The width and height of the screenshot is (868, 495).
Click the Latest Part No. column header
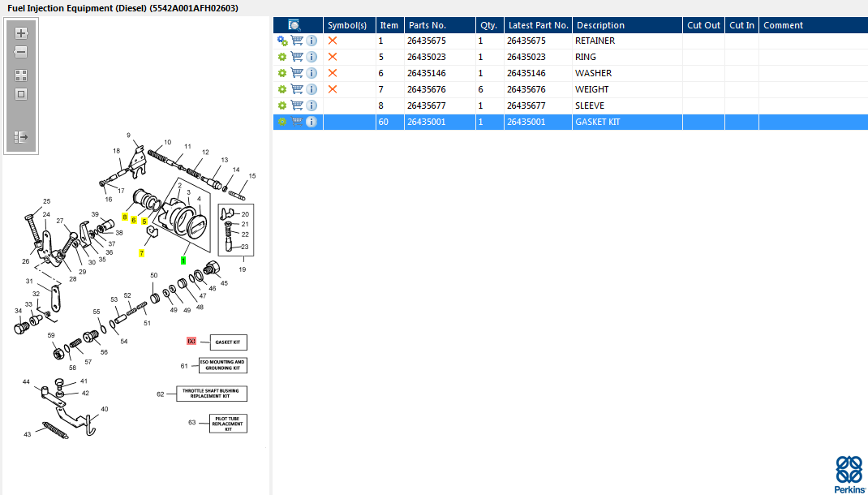(538, 25)
